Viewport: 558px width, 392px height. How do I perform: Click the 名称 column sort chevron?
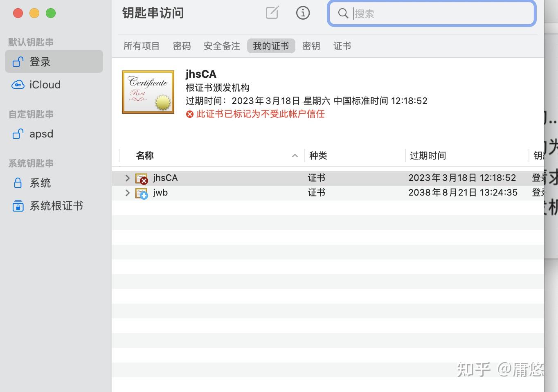[x=295, y=156]
